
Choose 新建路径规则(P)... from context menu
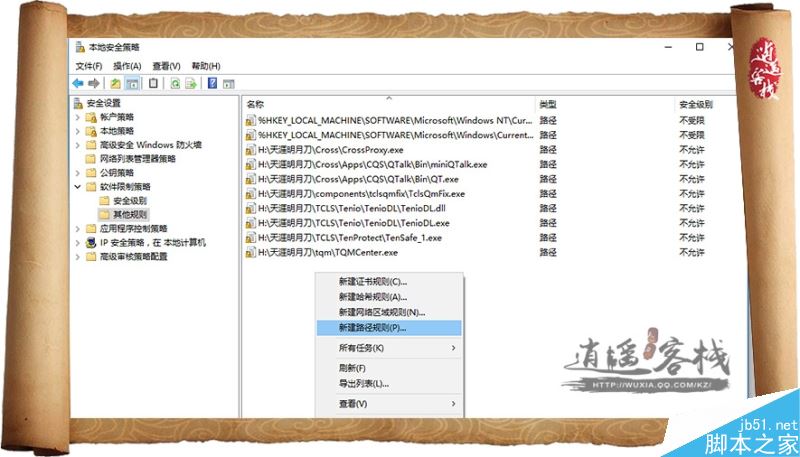point(389,328)
